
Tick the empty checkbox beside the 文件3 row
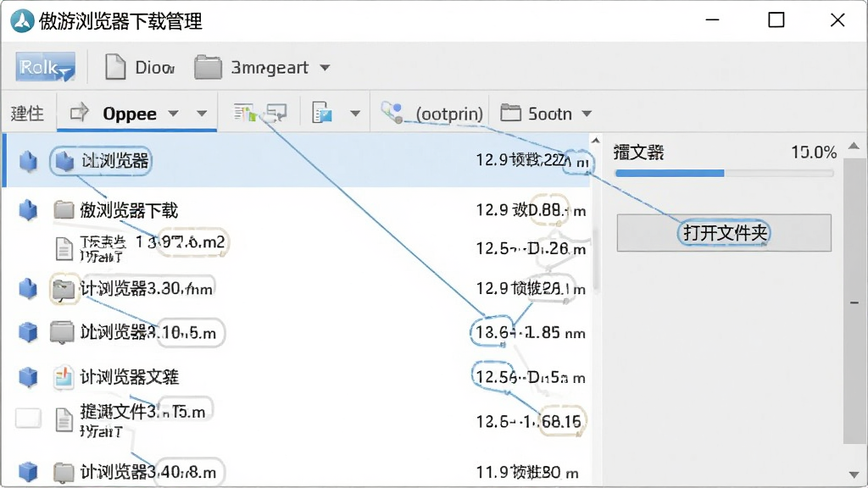click(28, 419)
